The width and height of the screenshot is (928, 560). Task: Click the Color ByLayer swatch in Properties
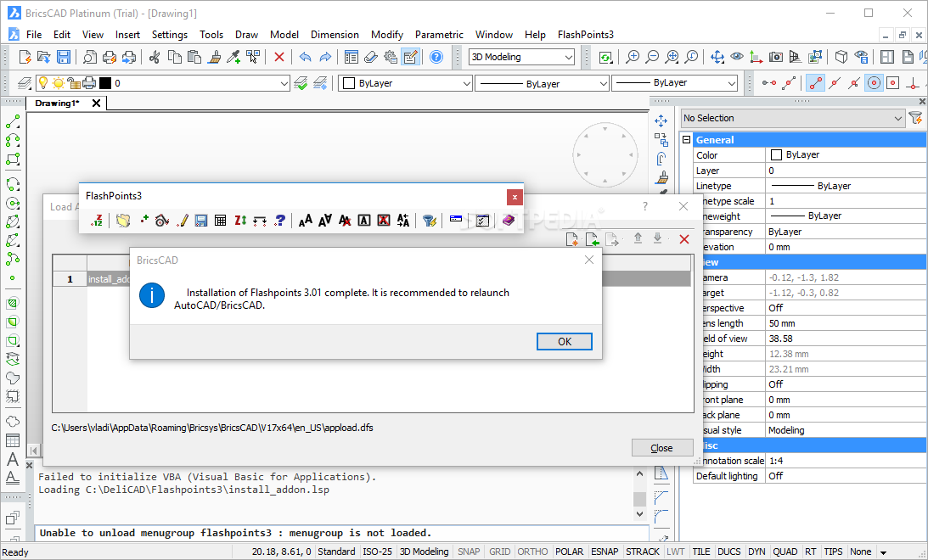point(777,155)
